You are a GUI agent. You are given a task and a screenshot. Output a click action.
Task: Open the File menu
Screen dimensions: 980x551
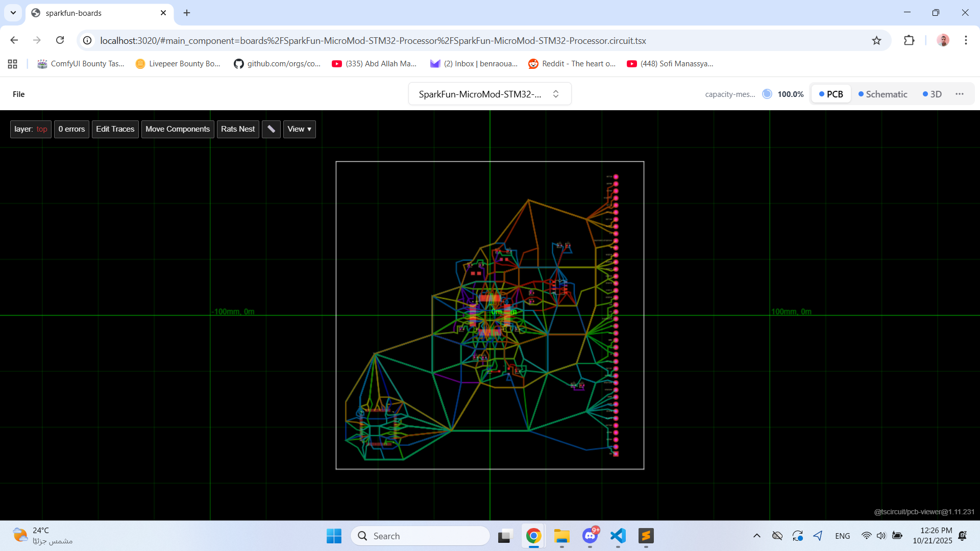coord(18,94)
